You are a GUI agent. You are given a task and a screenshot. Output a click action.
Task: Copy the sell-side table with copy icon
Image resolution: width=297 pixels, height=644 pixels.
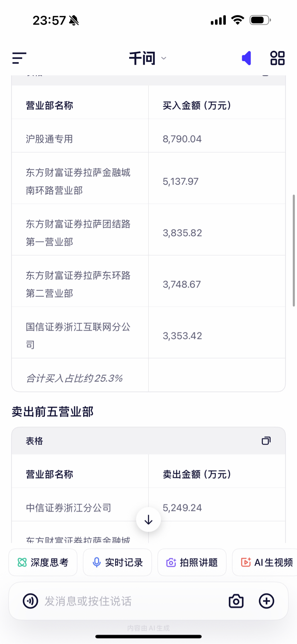[x=266, y=441]
